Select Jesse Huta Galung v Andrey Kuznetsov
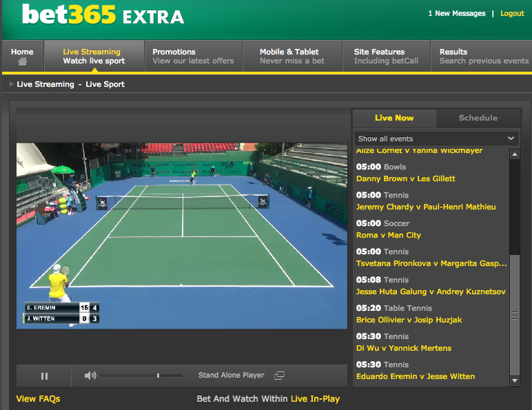The height and width of the screenshot is (410, 532). click(431, 291)
